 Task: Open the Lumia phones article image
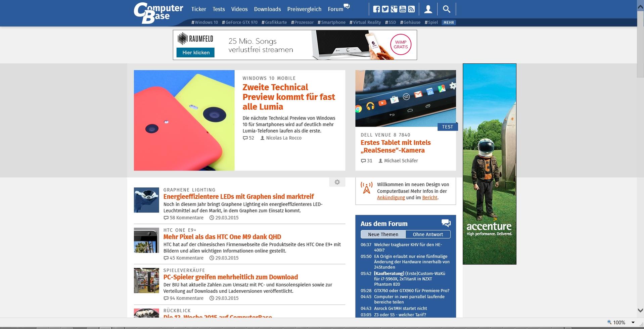184,120
